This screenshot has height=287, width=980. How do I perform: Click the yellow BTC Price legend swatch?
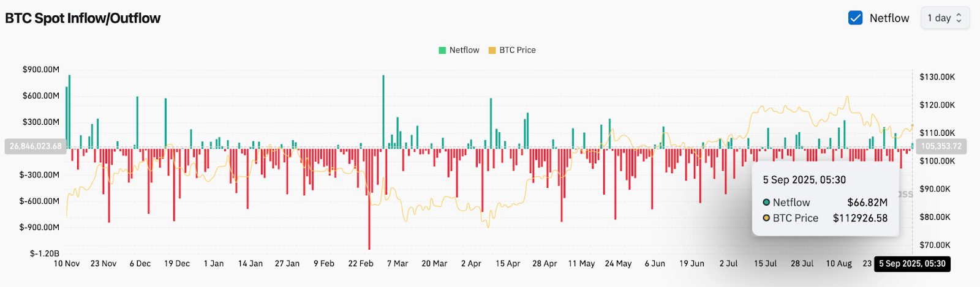click(x=492, y=50)
